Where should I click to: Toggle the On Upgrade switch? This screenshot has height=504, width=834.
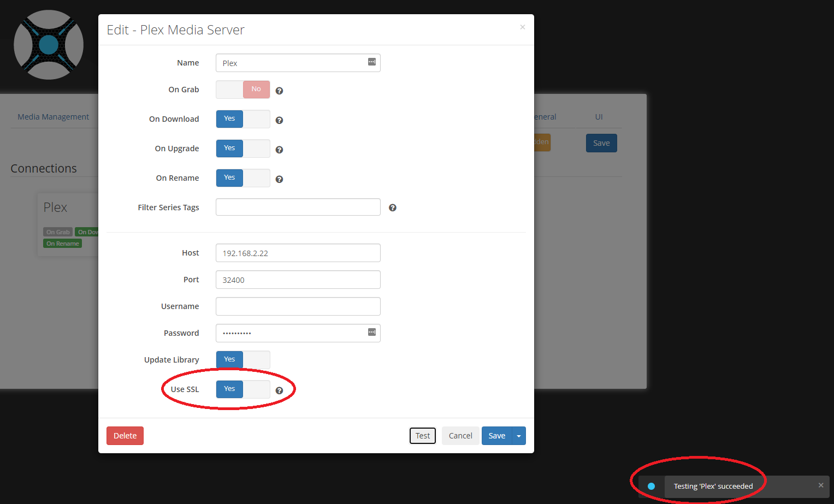[243, 149]
